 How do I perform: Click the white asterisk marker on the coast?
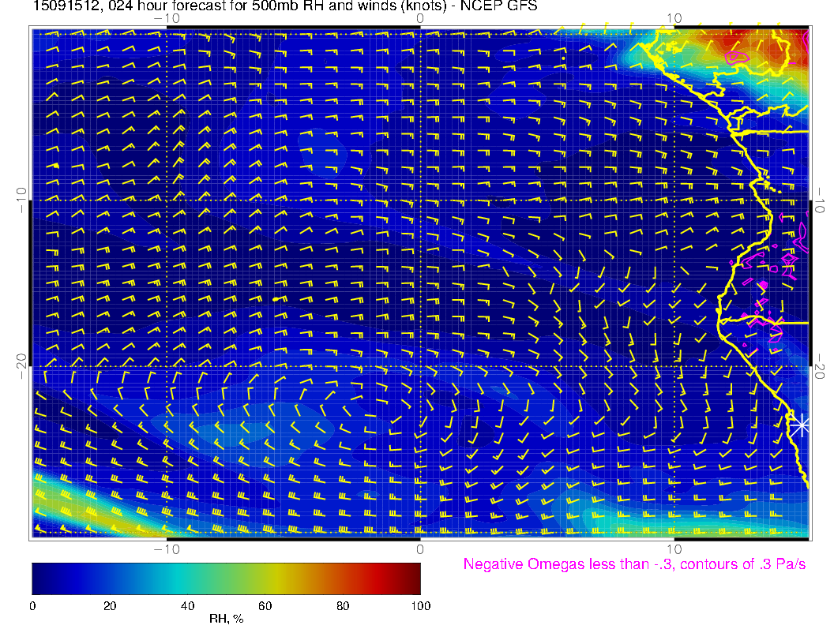(801, 425)
